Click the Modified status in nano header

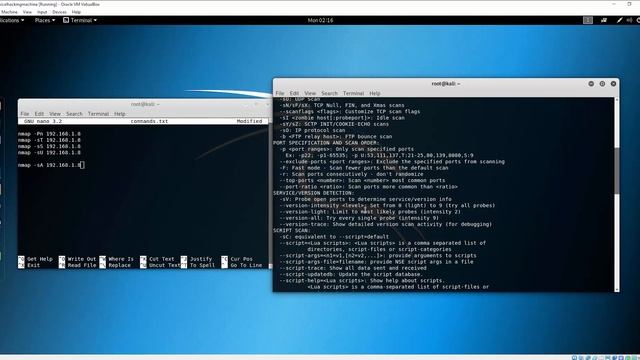point(249,121)
